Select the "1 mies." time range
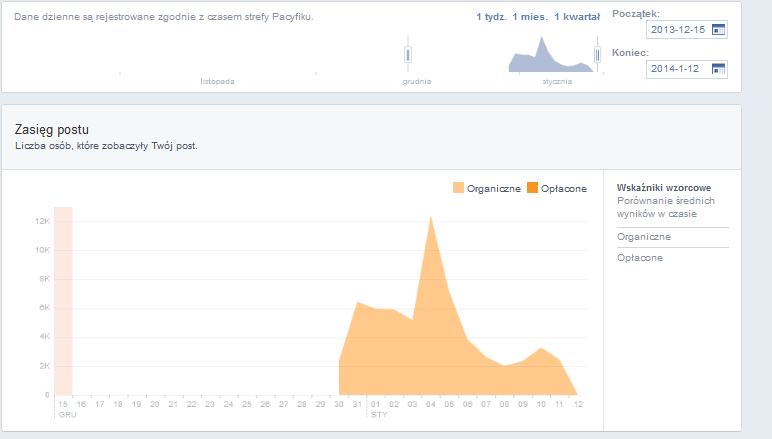This screenshot has width=772, height=439. [529, 17]
